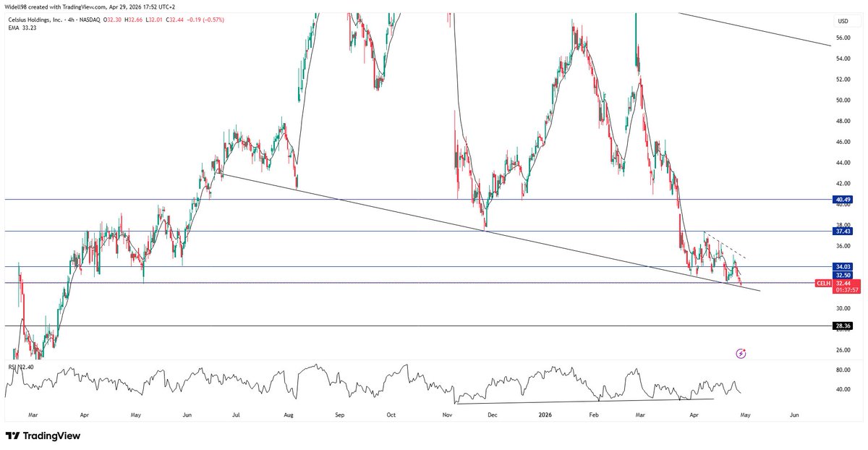Click 40.00 on the RSI scale
868x450 pixels.
843,389
